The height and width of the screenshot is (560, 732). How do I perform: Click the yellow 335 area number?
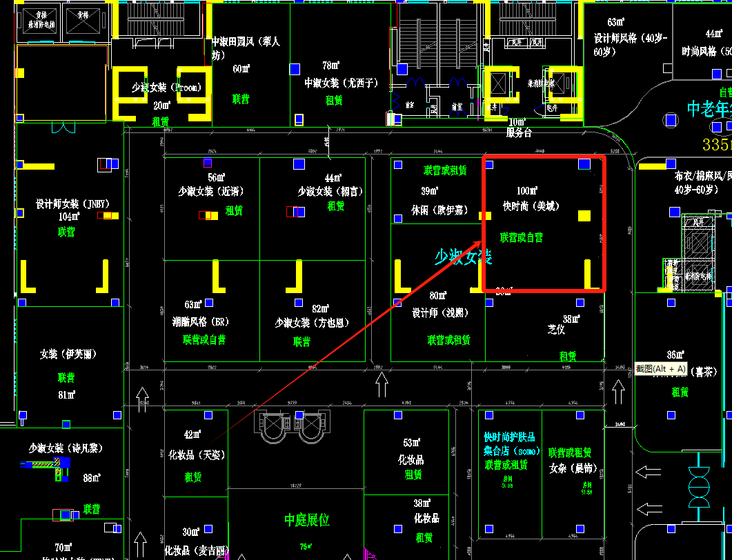(716, 144)
